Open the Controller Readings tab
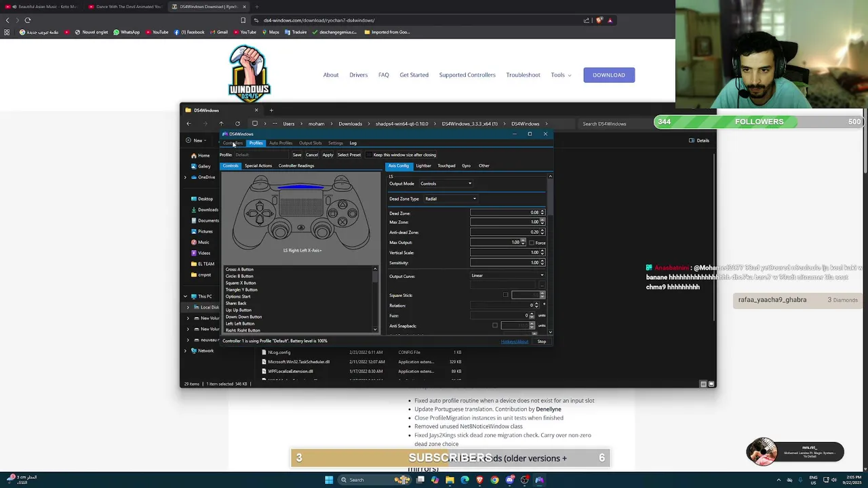868x488 pixels. point(296,165)
